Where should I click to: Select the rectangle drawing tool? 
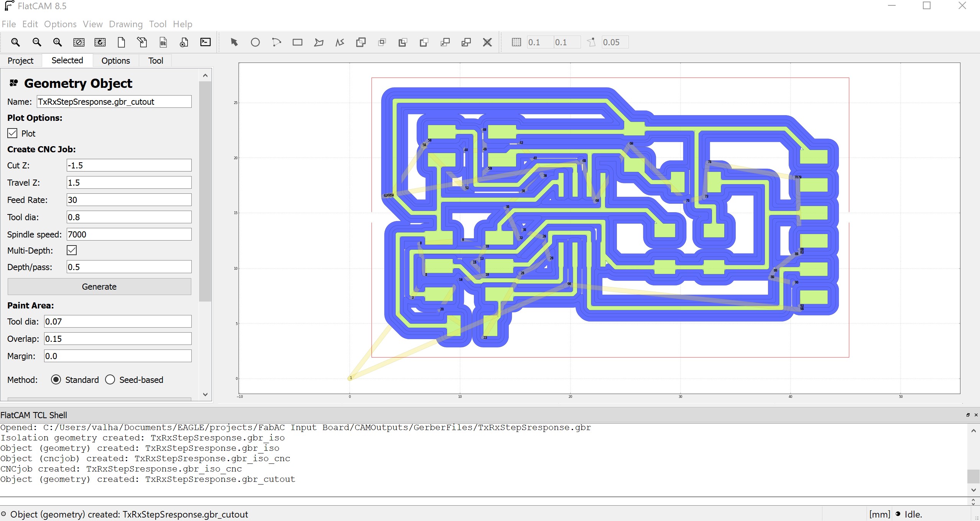point(297,42)
